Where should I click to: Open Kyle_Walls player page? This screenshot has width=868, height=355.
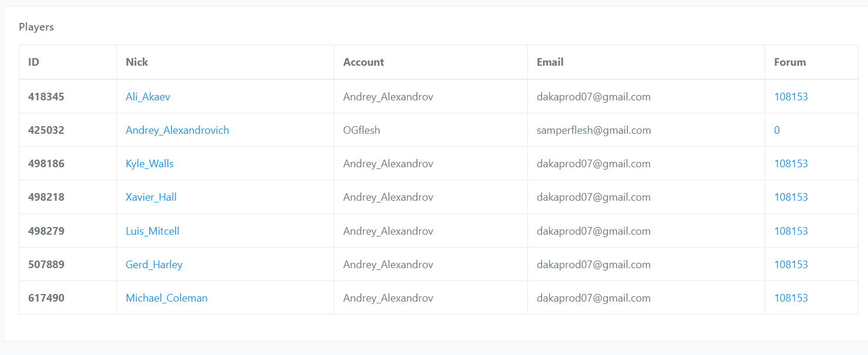150,164
